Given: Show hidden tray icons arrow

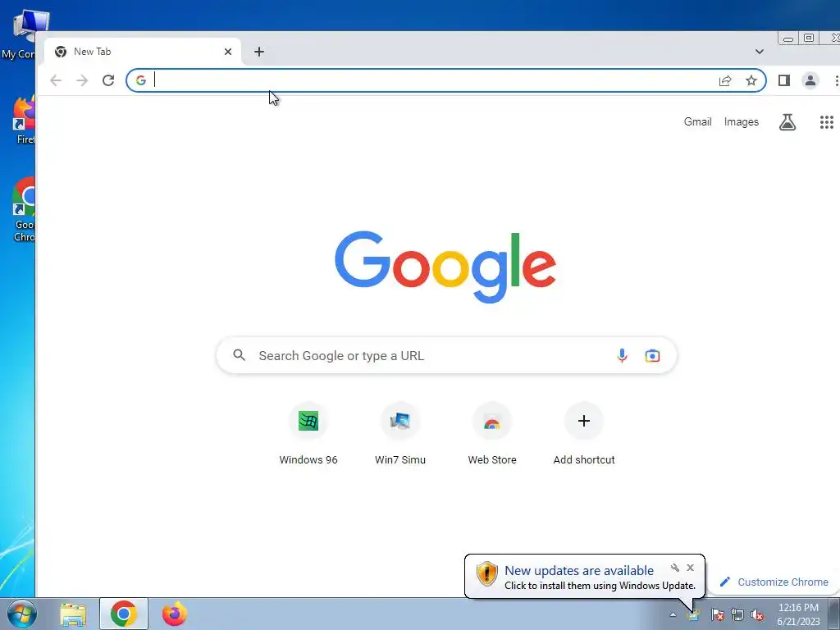Looking at the screenshot, I should pyautogui.click(x=673, y=614).
